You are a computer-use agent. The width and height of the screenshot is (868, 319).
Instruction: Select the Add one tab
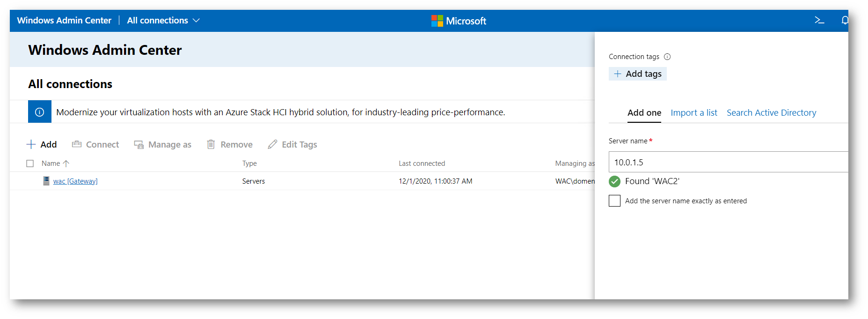(644, 113)
